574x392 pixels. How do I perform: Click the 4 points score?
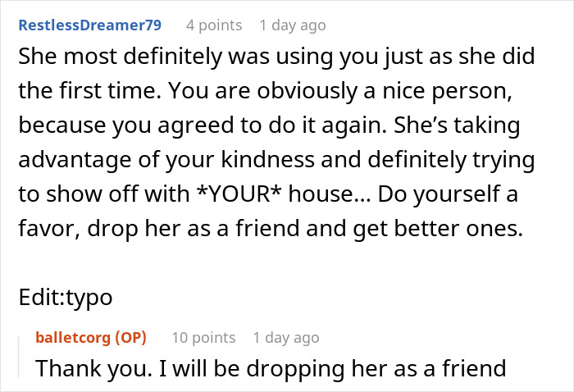click(214, 25)
